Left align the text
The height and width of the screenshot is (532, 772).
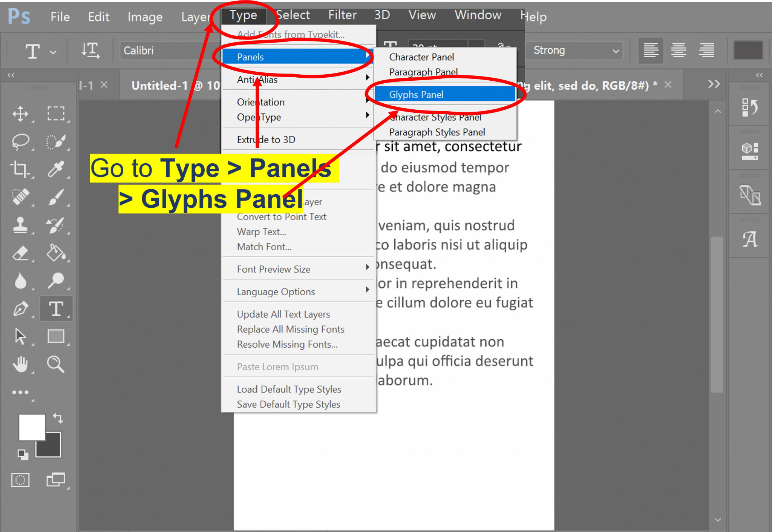tap(651, 50)
